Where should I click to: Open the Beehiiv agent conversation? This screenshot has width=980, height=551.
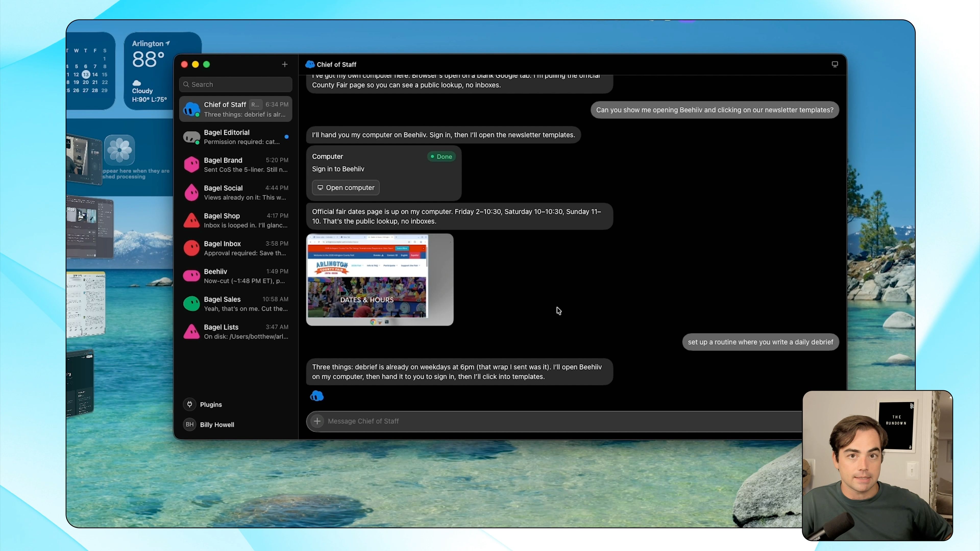(x=236, y=276)
